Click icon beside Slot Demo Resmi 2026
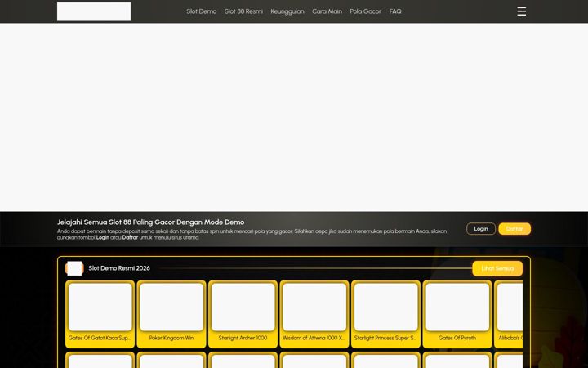 tap(74, 268)
